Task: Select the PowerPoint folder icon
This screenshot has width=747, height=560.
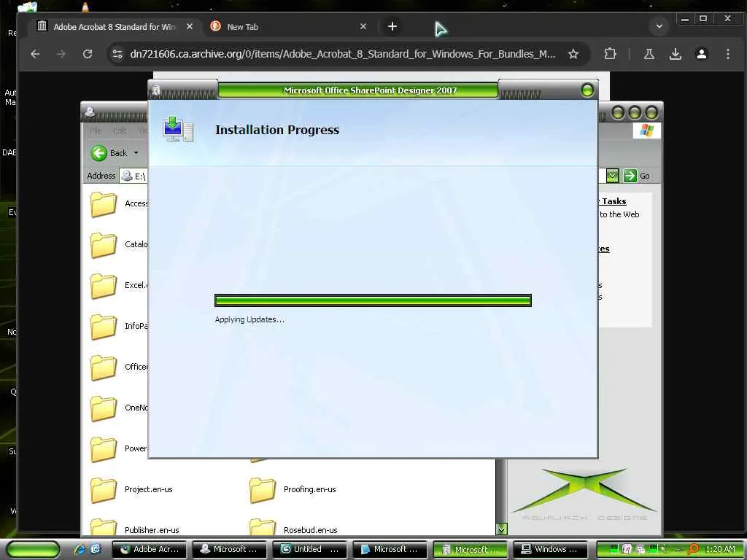Action: (x=104, y=449)
